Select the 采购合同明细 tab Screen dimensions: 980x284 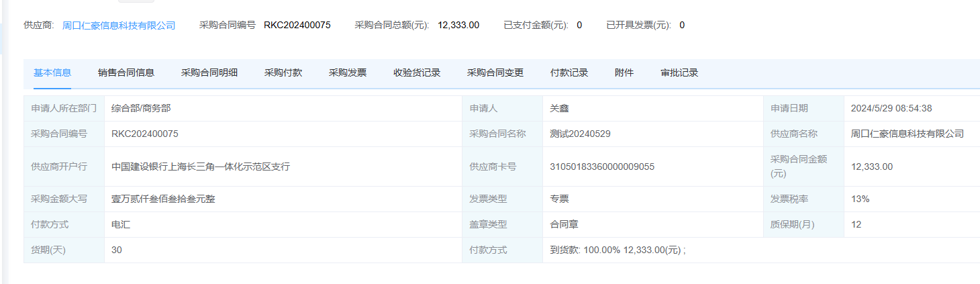(x=209, y=73)
